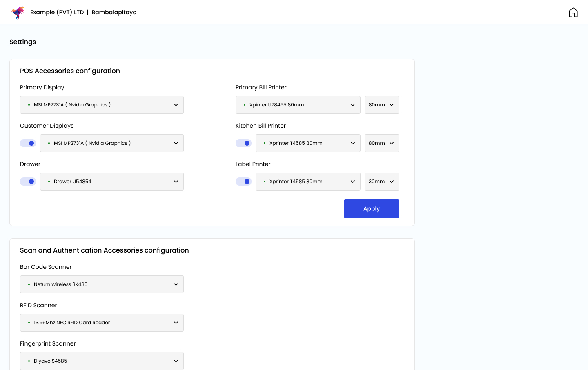588x370 pixels.
Task: Change Kitchen Bill Printer paper size
Action: pyautogui.click(x=381, y=143)
